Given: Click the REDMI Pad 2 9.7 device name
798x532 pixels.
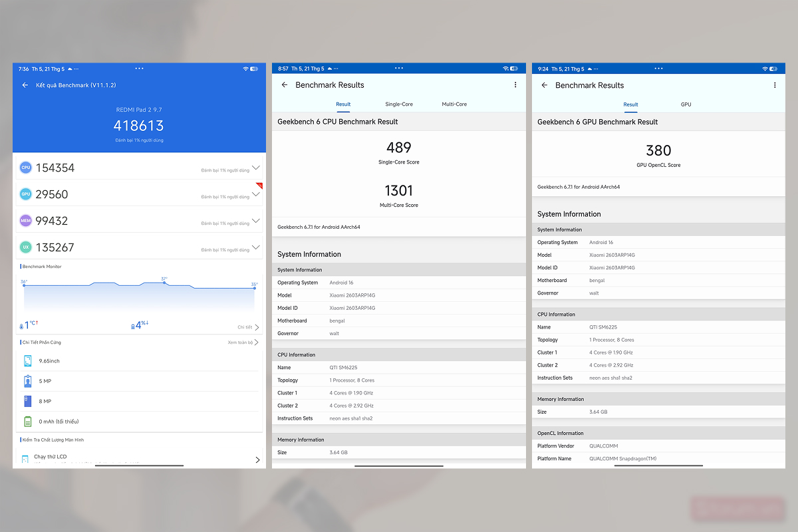Looking at the screenshot, I should coord(138,108).
